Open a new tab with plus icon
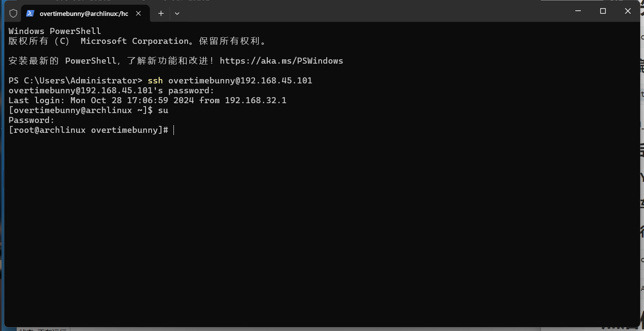Viewport: 644px width, 331px height. point(161,13)
